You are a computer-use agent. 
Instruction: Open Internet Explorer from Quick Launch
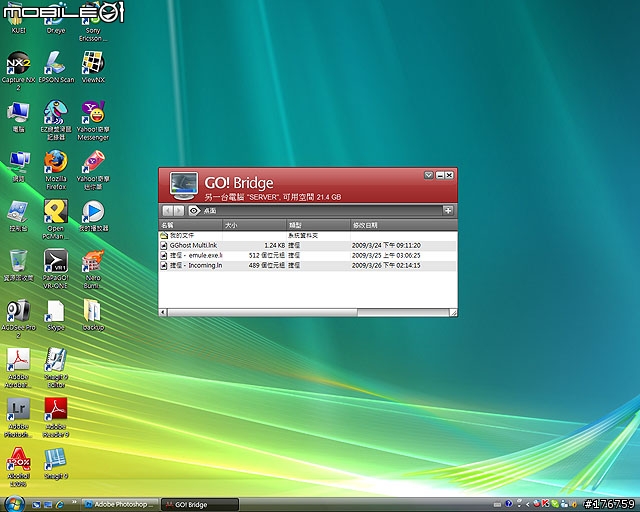(60, 505)
